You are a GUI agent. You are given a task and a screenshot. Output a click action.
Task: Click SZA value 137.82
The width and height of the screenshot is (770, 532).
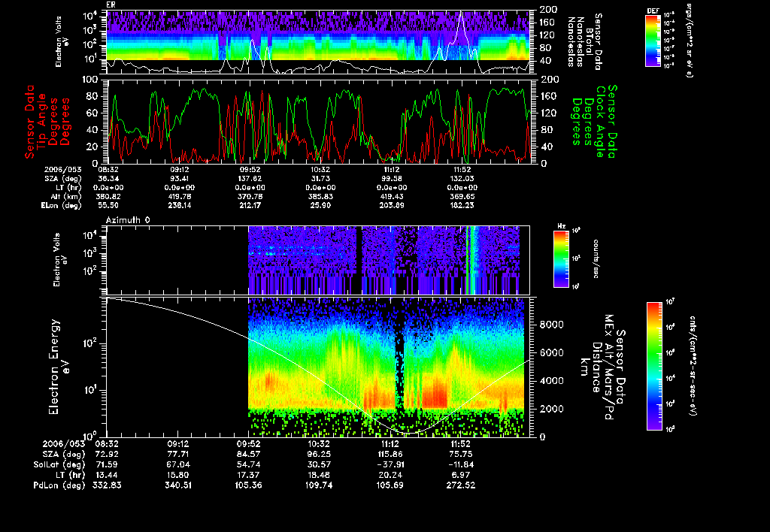click(250, 179)
